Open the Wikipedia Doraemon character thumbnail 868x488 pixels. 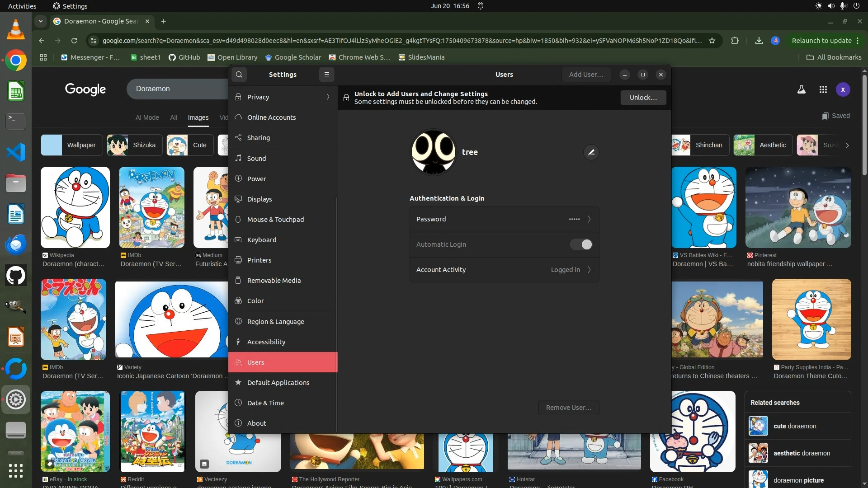(75, 207)
